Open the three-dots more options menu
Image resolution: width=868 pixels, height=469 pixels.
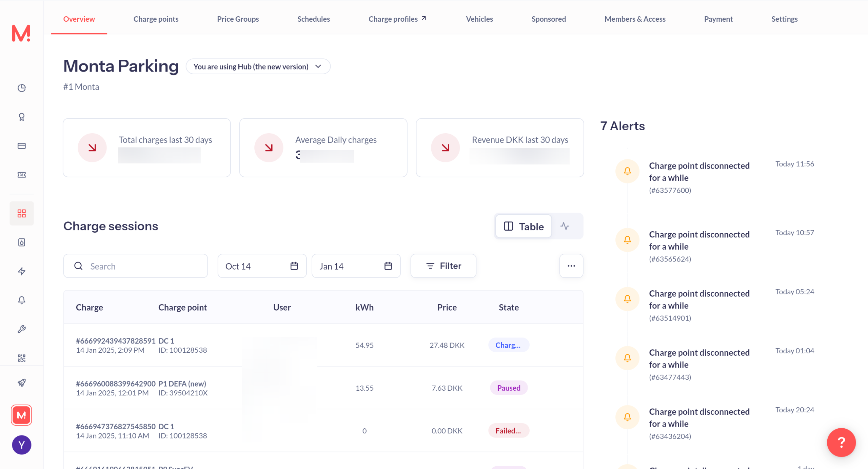pos(571,266)
